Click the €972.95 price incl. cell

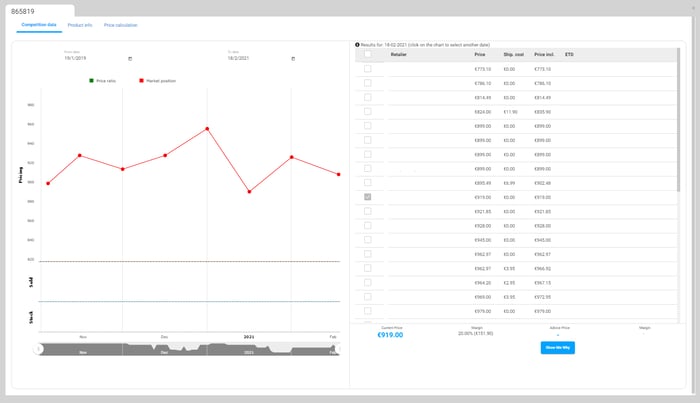[x=542, y=297]
